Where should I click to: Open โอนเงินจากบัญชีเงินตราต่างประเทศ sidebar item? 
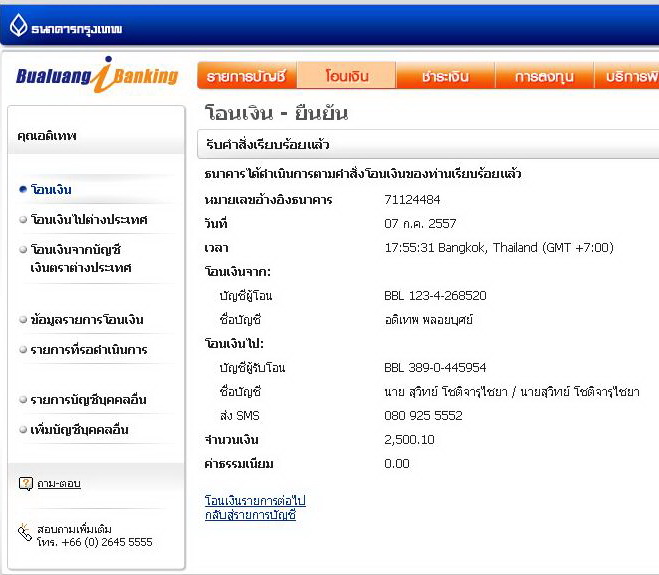coord(81,258)
